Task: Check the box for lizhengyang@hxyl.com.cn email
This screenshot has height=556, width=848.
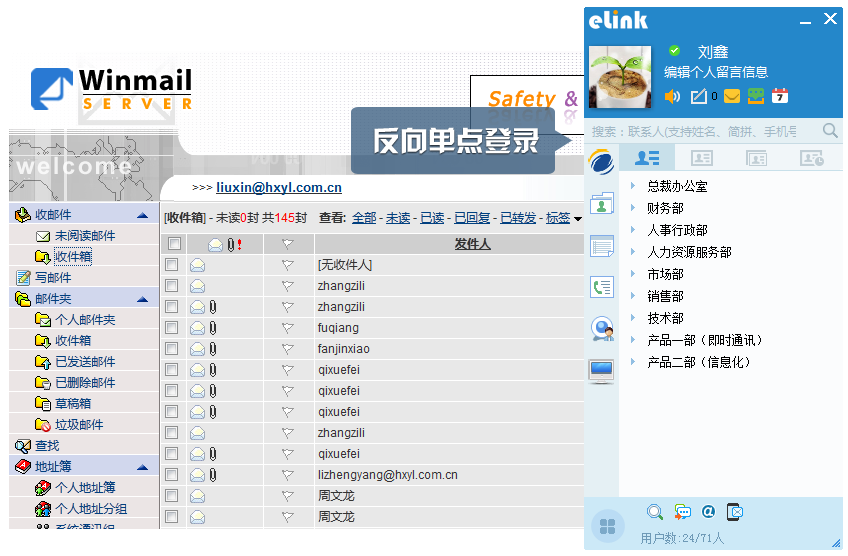Action: (x=171, y=475)
